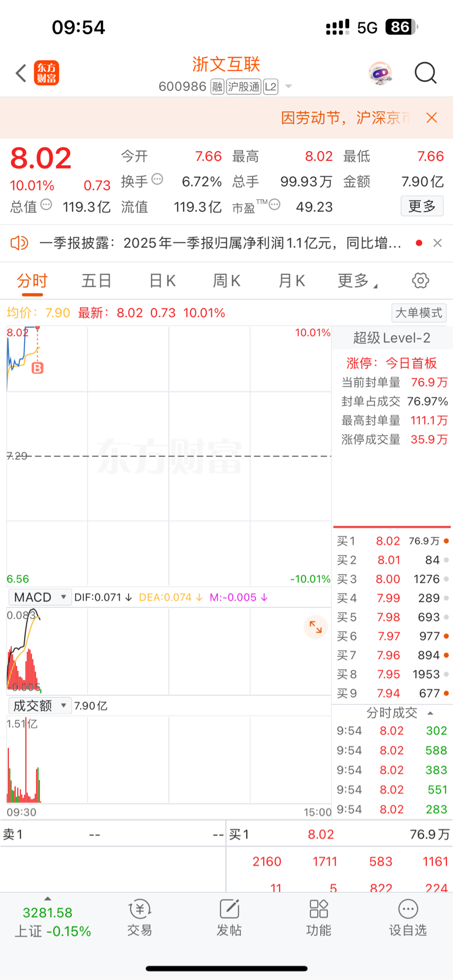Expand stock title dropdown arrow
Screen dimensions: 453x980
pos(288,87)
